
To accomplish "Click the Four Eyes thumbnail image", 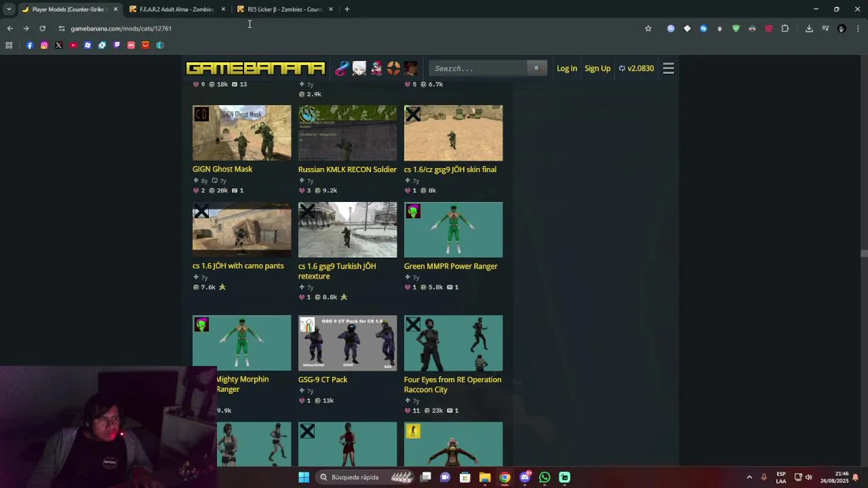I will coord(453,343).
